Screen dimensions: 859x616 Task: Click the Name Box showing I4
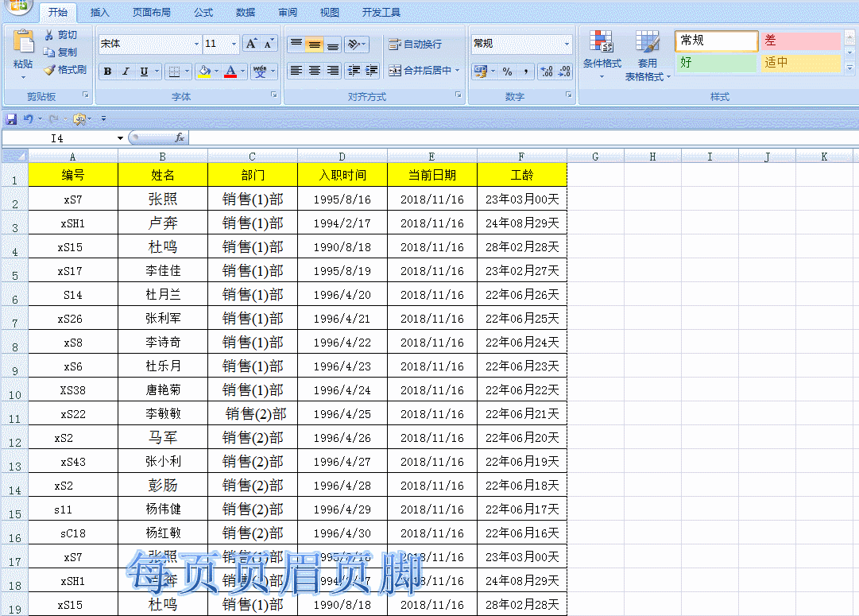(x=58, y=138)
